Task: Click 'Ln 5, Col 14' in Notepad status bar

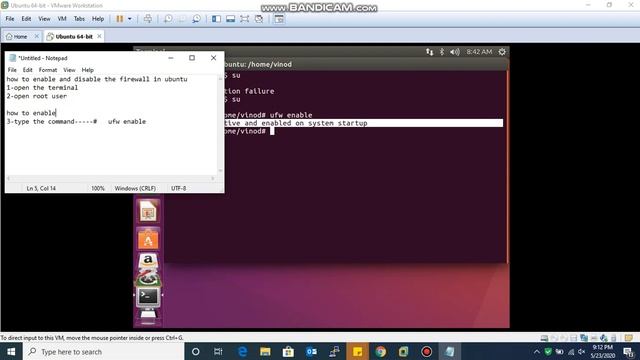Action: pyautogui.click(x=41, y=188)
